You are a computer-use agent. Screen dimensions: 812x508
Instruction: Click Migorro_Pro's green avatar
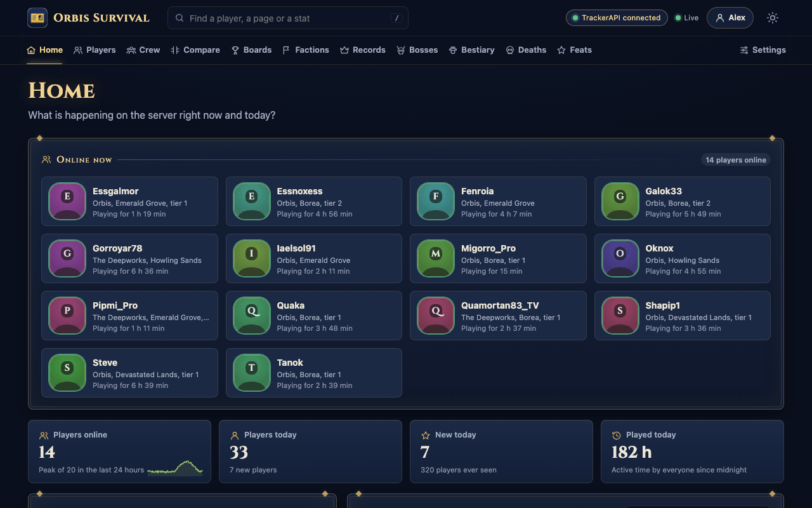[436, 258]
